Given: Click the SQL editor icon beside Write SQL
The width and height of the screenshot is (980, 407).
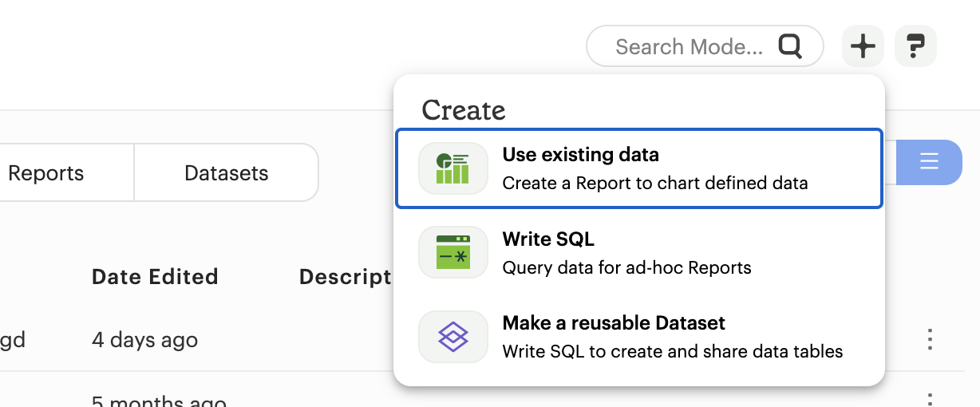Looking at the screenshot, I should (x=452, y=252).
